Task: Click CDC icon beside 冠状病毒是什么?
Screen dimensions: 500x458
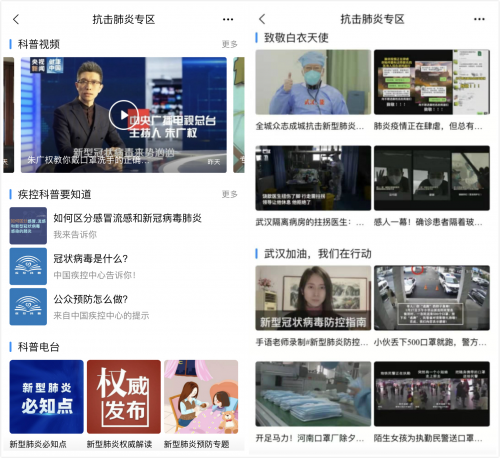Action: [28, 266]
